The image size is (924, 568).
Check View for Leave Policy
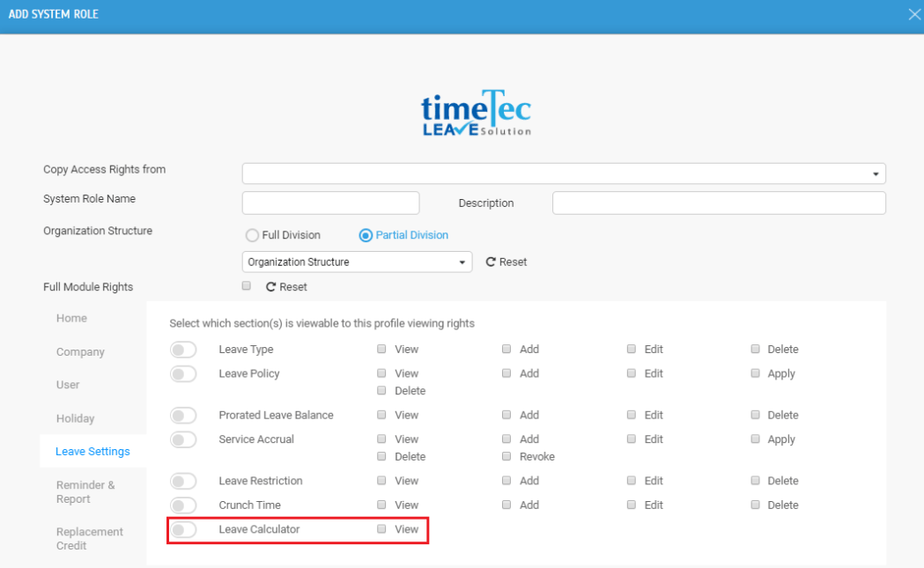click(382, 373)
